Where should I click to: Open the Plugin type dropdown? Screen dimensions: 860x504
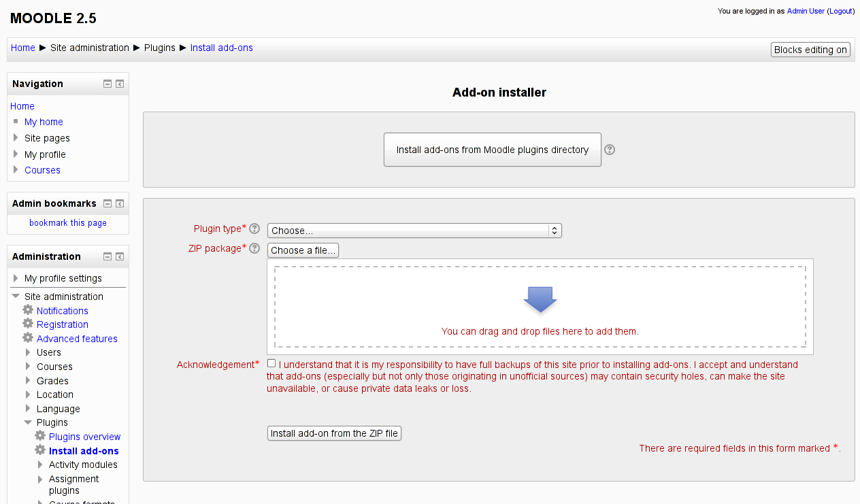point(414,231)
